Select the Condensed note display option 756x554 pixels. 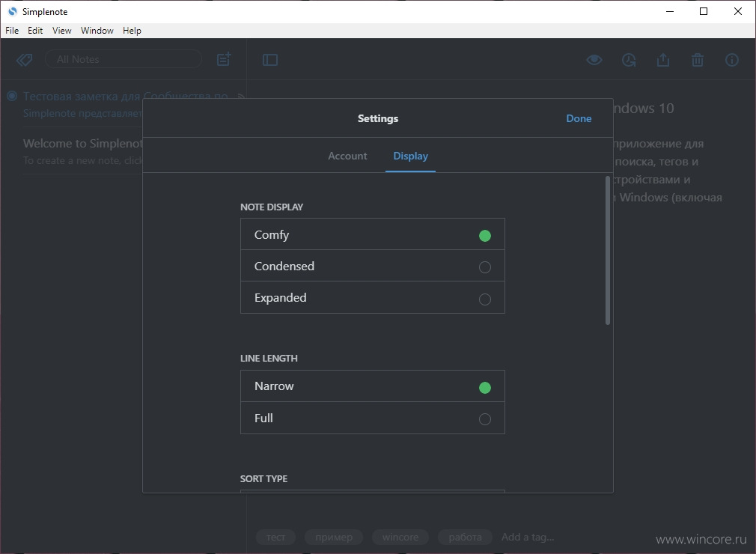(x=373, y=267)
